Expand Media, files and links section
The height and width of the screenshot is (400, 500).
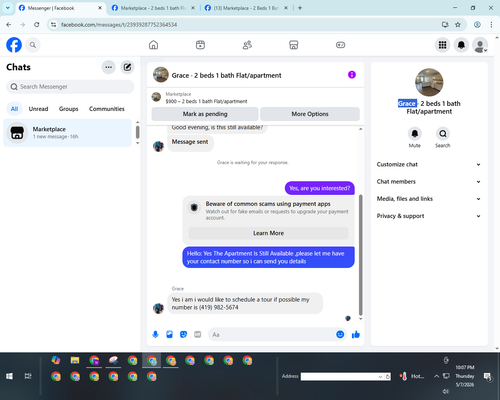pyautogui.click(x=429, y=199)
